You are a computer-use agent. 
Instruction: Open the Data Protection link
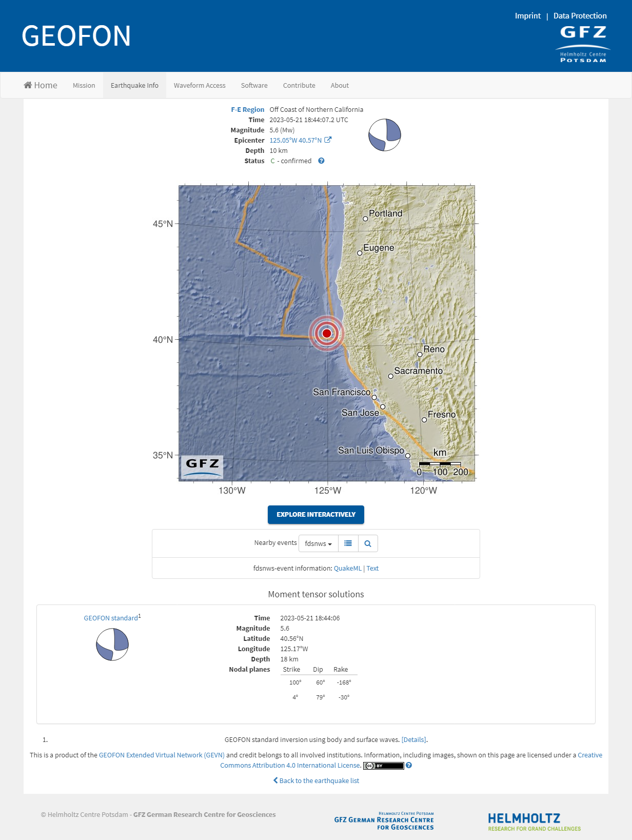click(x=580, y=16)
